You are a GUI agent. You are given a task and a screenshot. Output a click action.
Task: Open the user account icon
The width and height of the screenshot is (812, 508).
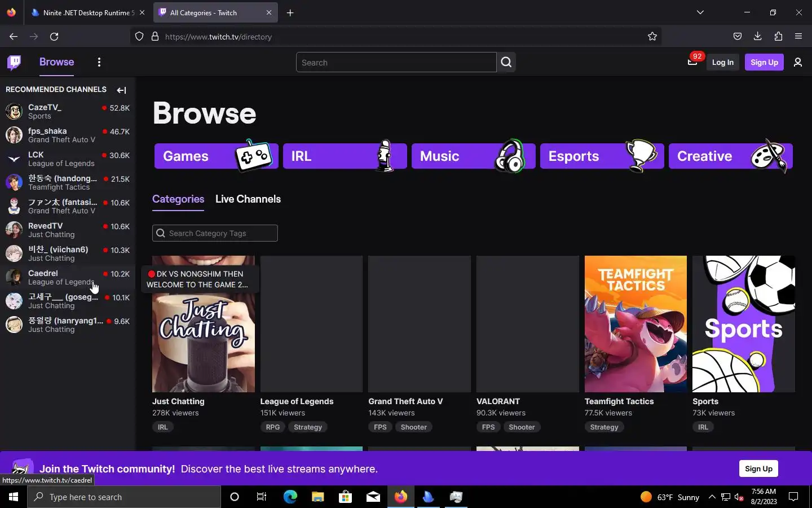click(798, 62)
